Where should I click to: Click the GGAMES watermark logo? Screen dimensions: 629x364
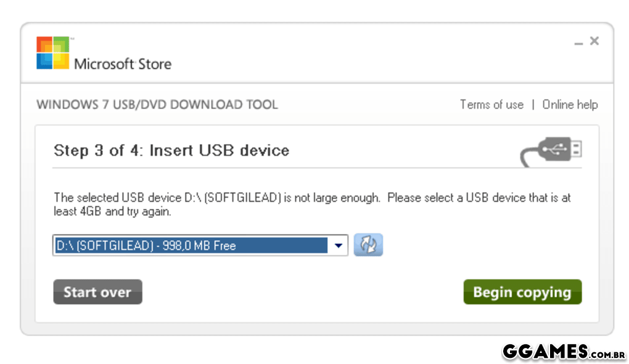tap(545, 352)
